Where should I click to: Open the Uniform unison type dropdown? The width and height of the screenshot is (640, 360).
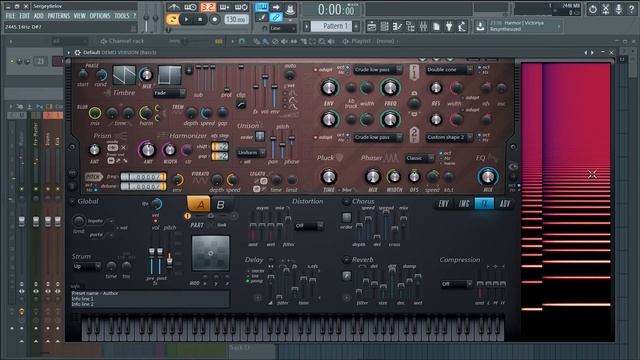point(251,153)
